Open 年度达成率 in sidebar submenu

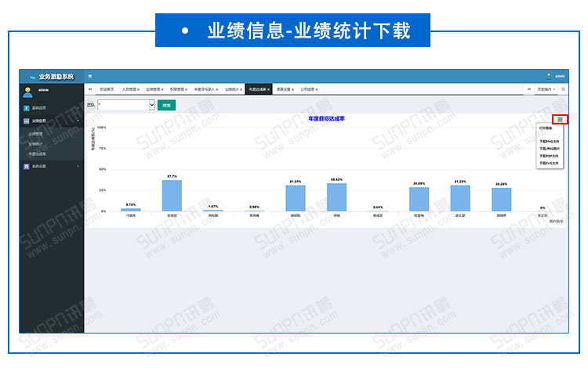coord(38,153)
